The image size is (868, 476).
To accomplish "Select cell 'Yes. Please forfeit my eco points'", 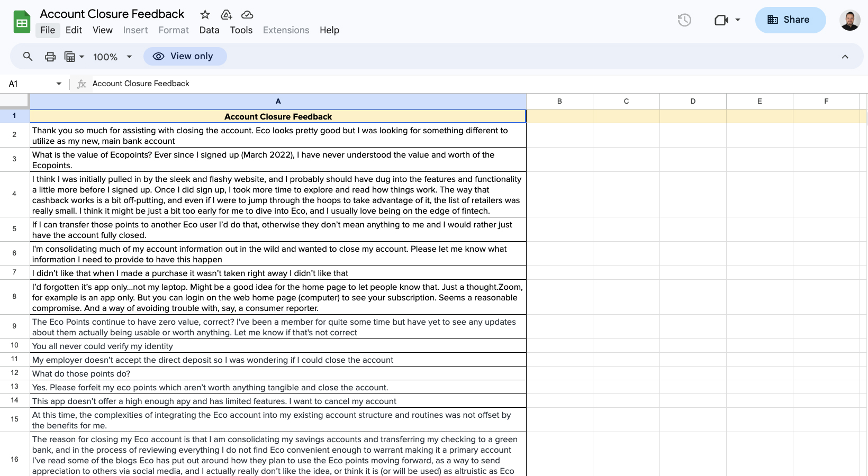I will point(278,387).
